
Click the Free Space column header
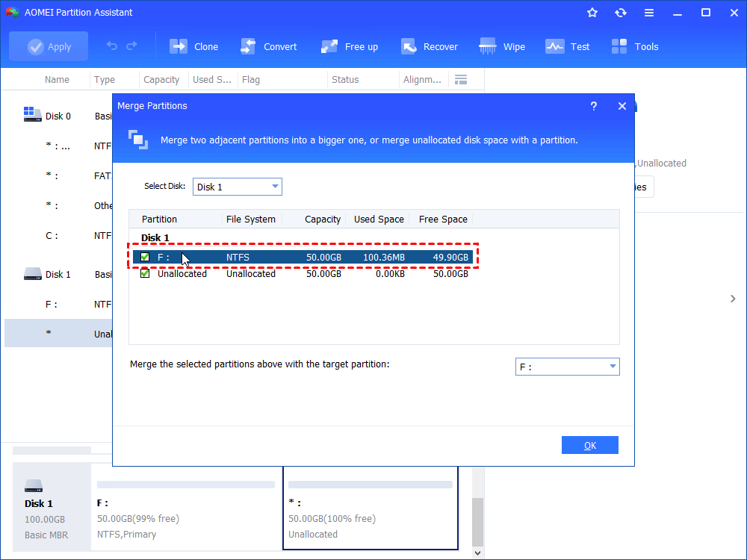click(443, 220)
